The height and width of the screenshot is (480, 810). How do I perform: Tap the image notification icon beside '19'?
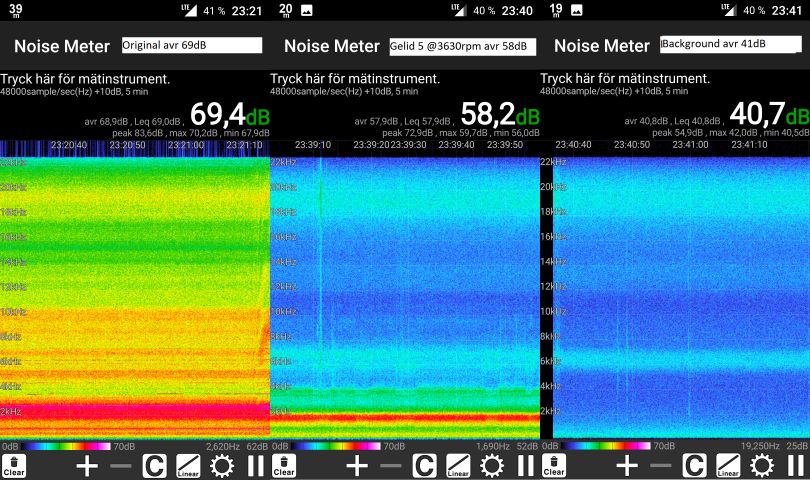tap(577, 10)
